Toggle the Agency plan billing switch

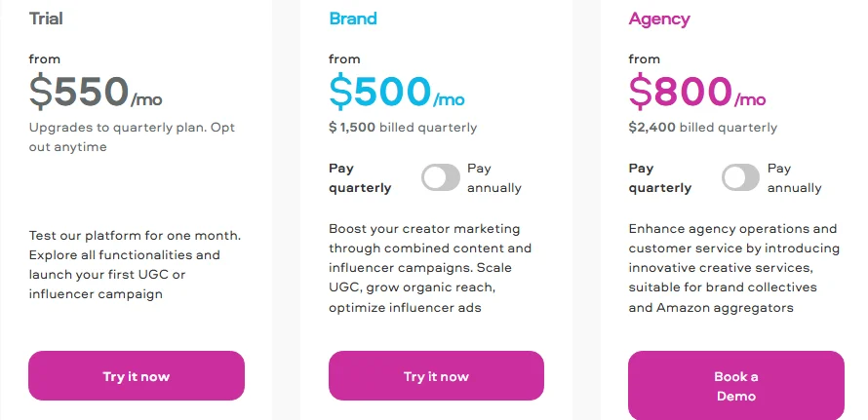740,177
